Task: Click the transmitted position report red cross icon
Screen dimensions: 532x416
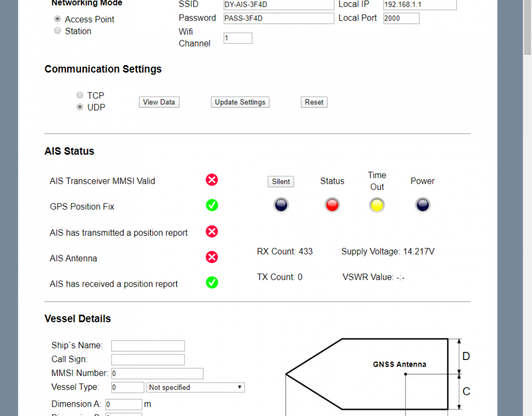Action: (x=212, y=232)
